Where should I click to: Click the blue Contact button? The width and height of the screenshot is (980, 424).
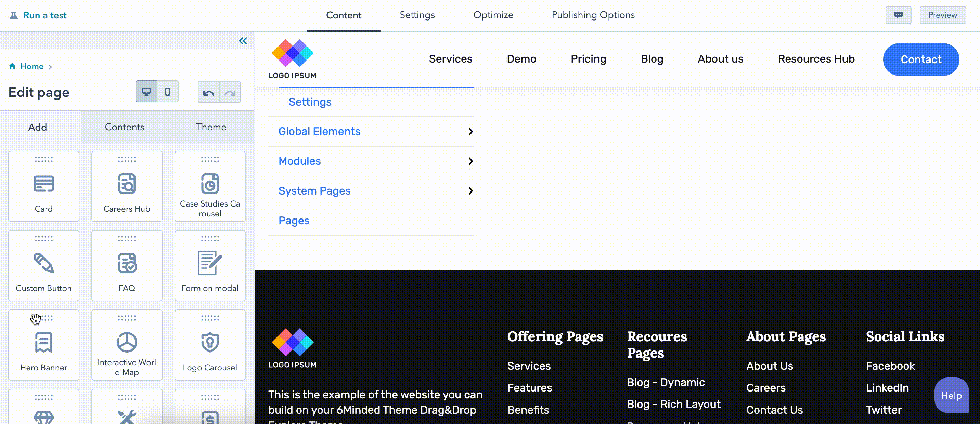[921, 59]
